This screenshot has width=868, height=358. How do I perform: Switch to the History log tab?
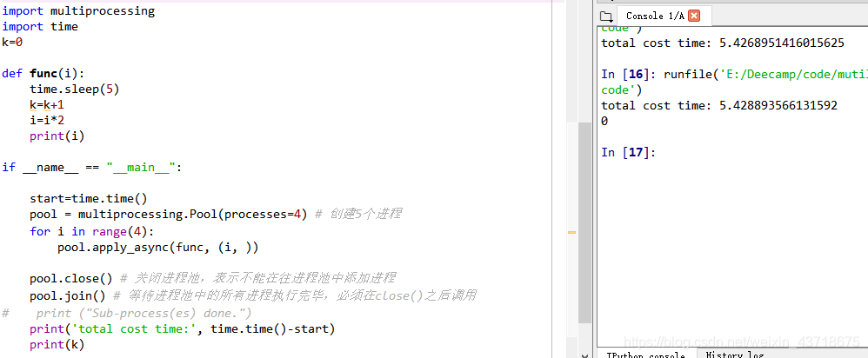pyautogui.click(x=735, y=355)
